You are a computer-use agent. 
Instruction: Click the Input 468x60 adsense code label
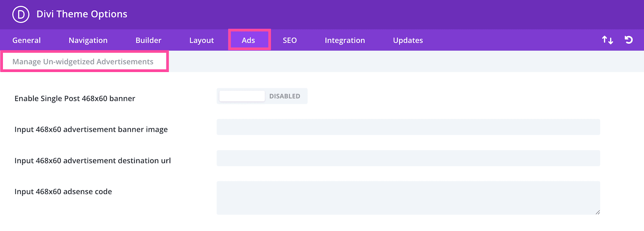point(63,192)
